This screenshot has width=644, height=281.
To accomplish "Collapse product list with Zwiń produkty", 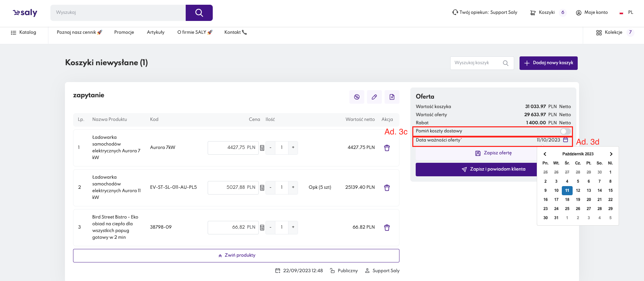I will (236, 255).
